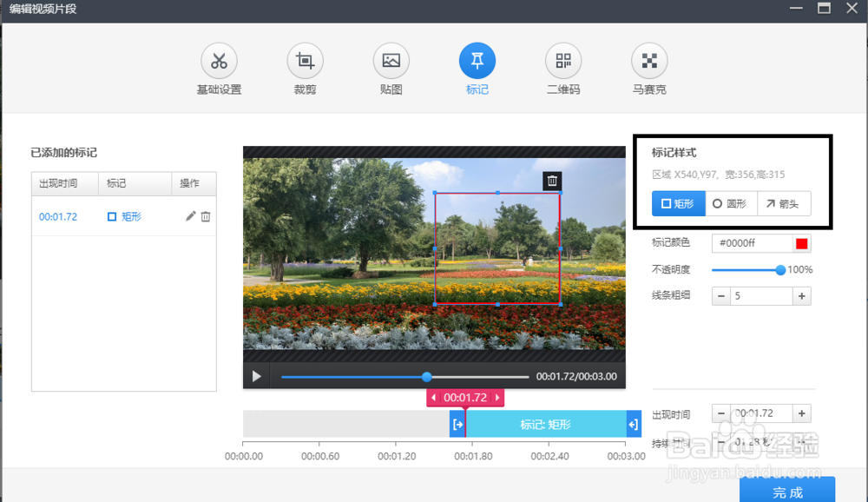
Task: Delete the 矩形 marker from the list
Action: click(x=207, y=216)
